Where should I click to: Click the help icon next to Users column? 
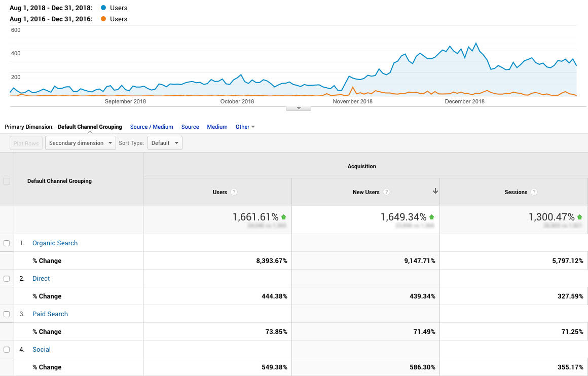(234, 192)
